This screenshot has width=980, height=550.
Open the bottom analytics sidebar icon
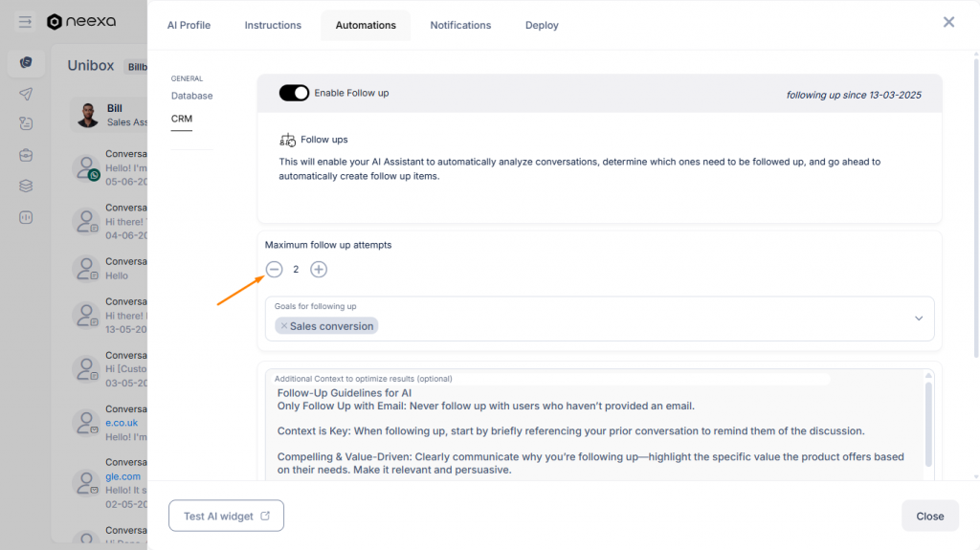coord(26,217)
